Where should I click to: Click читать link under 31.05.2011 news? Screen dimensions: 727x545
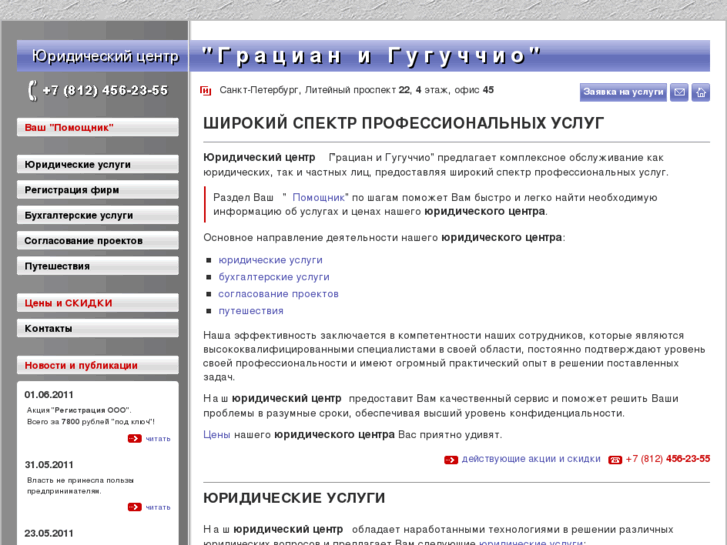tap(158, 507)
